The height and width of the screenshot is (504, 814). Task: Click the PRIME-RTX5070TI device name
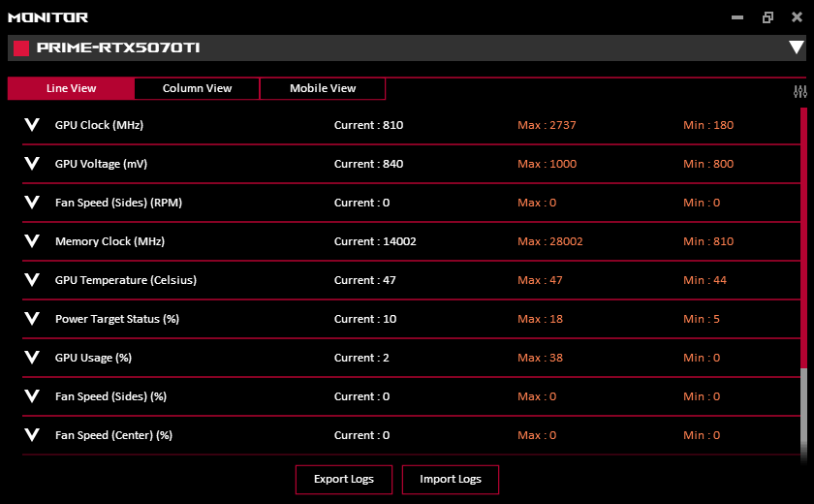118,47
